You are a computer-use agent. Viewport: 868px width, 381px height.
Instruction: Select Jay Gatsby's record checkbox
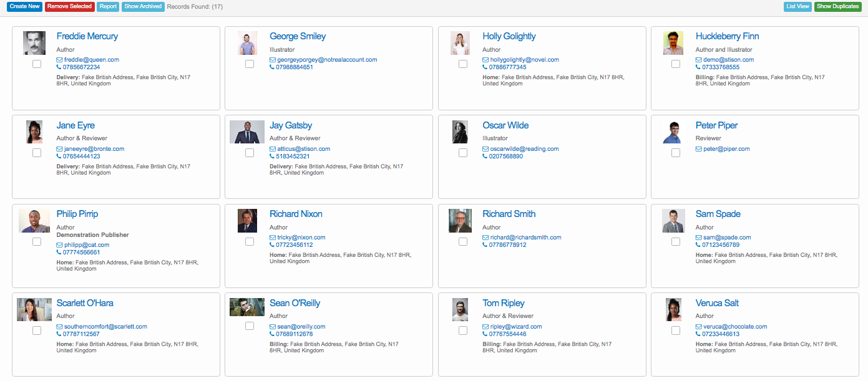(x=250, y=153)
